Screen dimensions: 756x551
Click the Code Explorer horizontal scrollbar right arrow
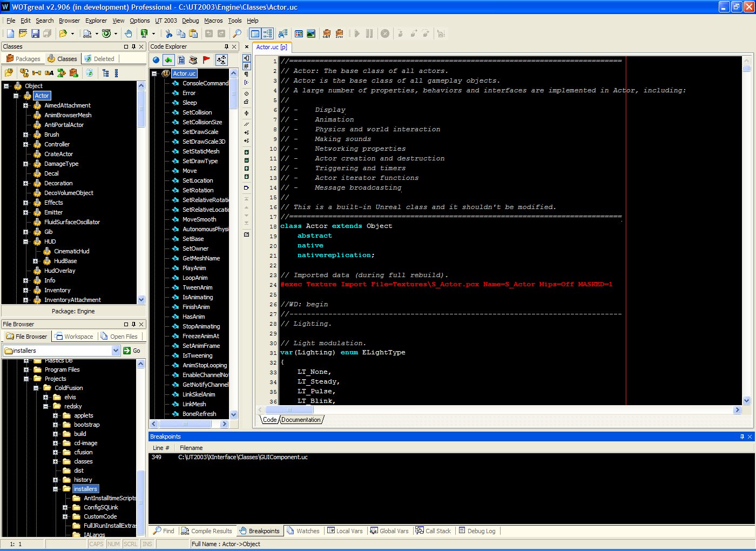tap(225, 424)
